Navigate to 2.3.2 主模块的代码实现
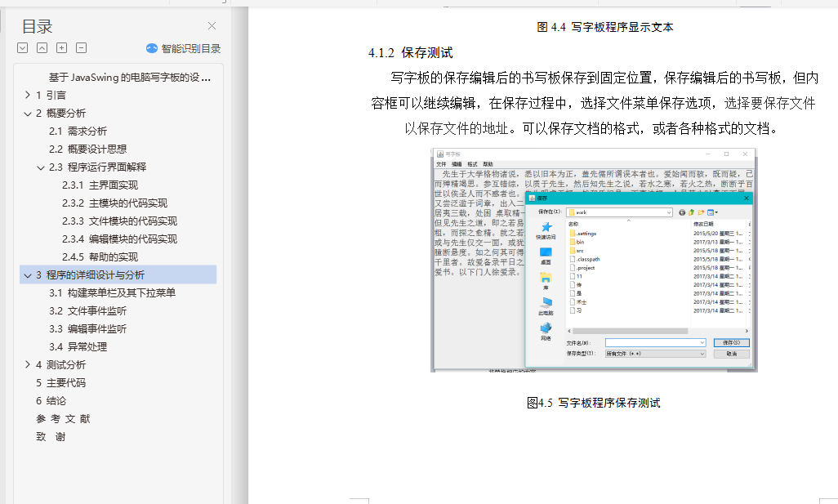The height and width of the screenshot is (504, 838). (x=114, y=203)
